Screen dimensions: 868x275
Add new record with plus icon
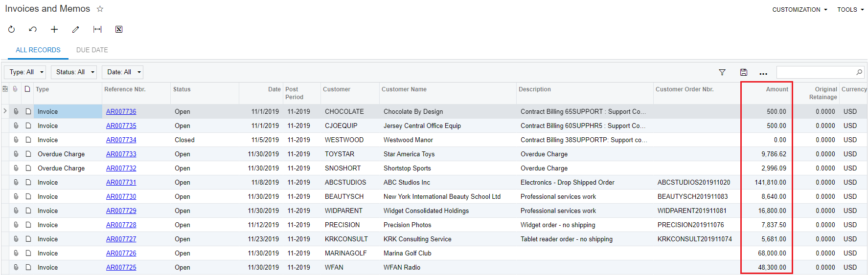(54, 29)
